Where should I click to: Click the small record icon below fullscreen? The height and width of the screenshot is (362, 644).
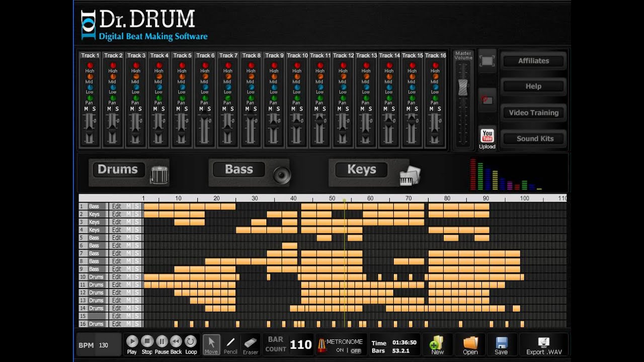487,100
